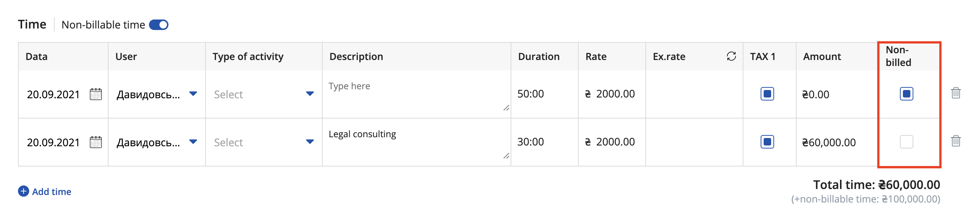Image resolution: width=980 pixels, height=216 pixels.
Task: Refresh the exchange rate
Action: (x=731, y=56)
